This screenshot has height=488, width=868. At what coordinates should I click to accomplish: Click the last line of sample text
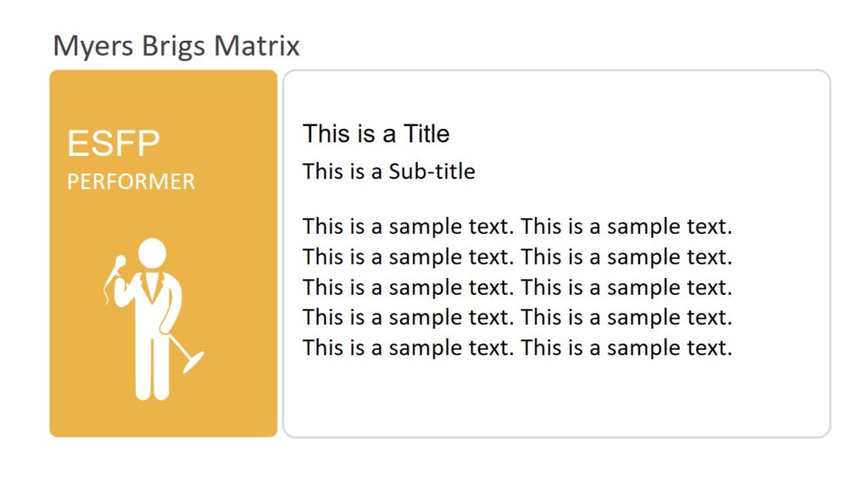pyautogui.click(x=517, y=347)
